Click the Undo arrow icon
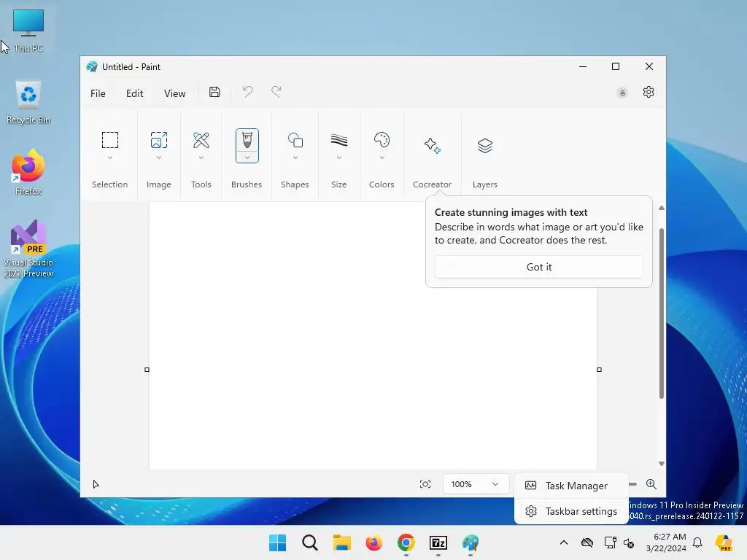Screen dimensions: 747x560 point(247,91)
